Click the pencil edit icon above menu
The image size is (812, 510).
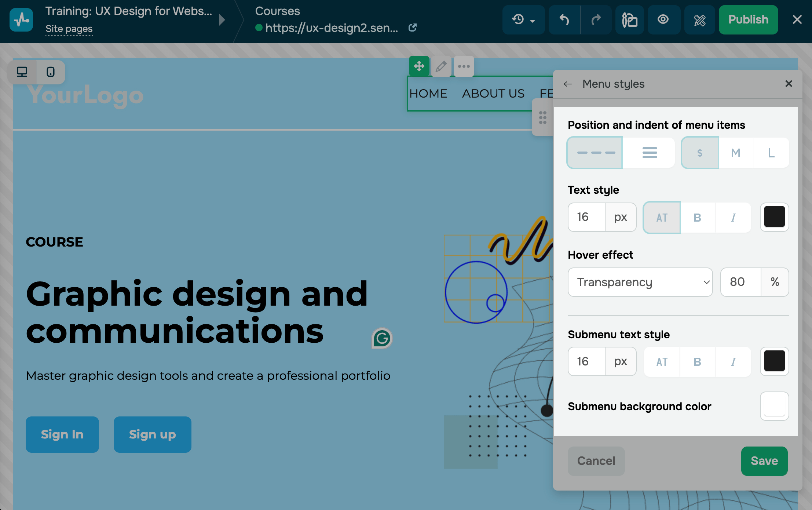[x=441, y=66]
